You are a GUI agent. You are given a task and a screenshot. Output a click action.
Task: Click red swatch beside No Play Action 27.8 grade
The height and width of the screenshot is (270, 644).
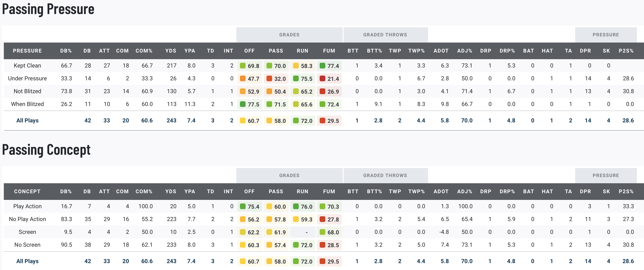coord(322,219)
